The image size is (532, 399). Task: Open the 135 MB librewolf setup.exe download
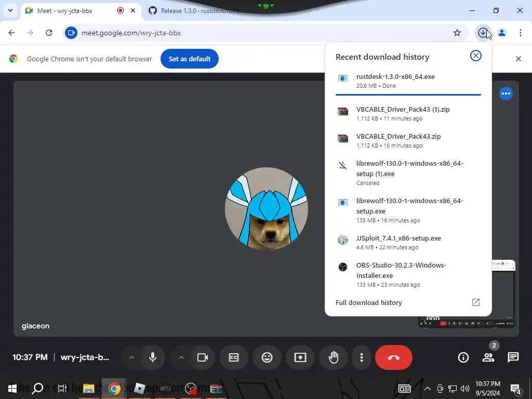tap(408, 210)
